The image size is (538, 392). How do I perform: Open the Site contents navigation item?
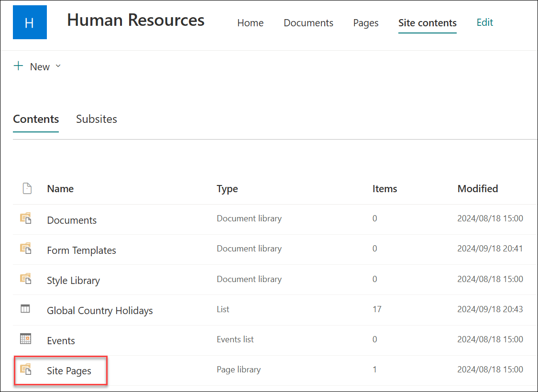(x=427, y=22)
